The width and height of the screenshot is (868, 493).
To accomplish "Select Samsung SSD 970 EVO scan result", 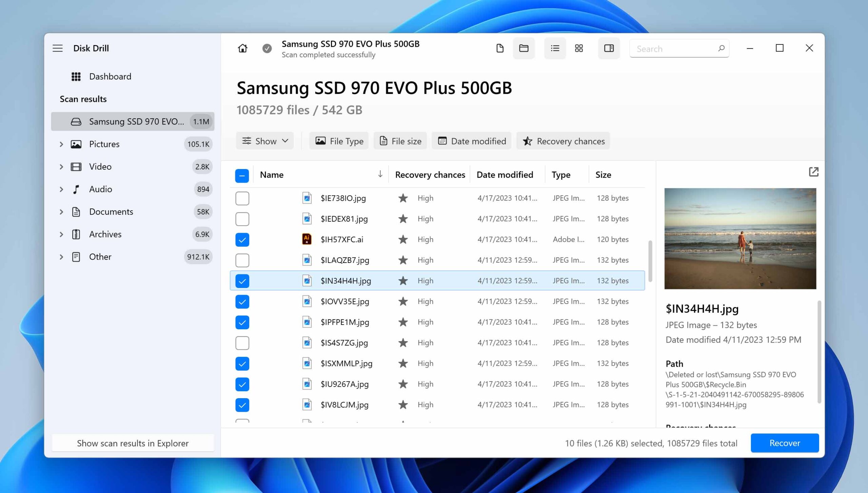I will 133,121.
